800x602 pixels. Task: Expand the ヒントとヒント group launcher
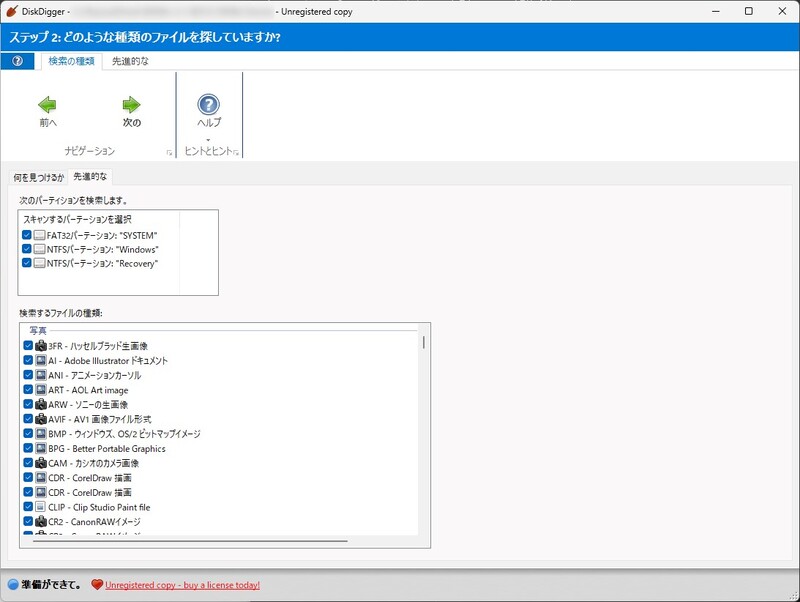(236, 153)
